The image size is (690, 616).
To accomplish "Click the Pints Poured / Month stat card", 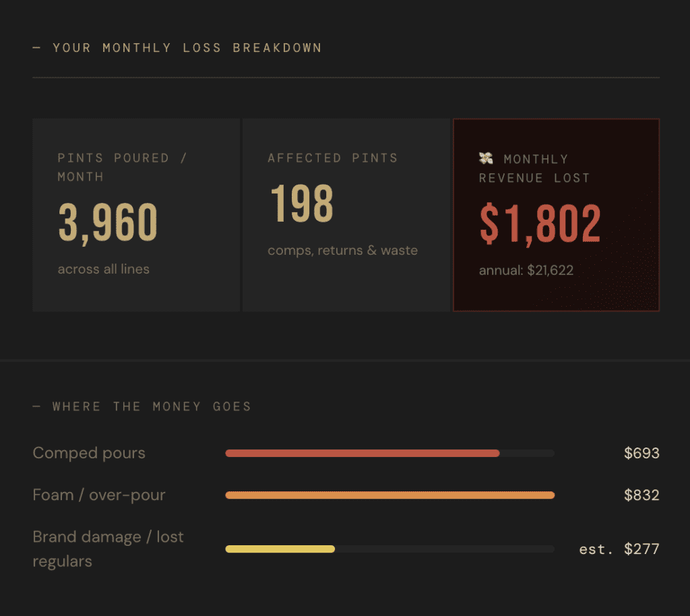I will pos(136,214).
